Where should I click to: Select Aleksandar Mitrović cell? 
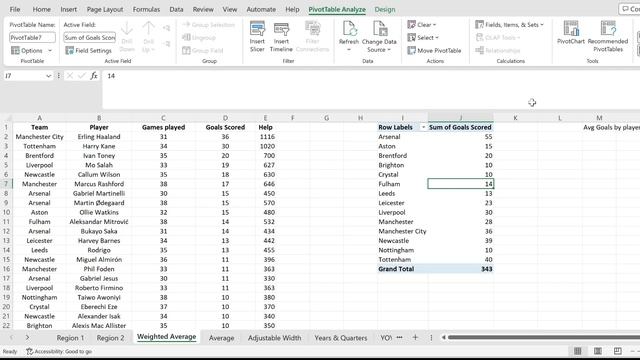[99, 222]
